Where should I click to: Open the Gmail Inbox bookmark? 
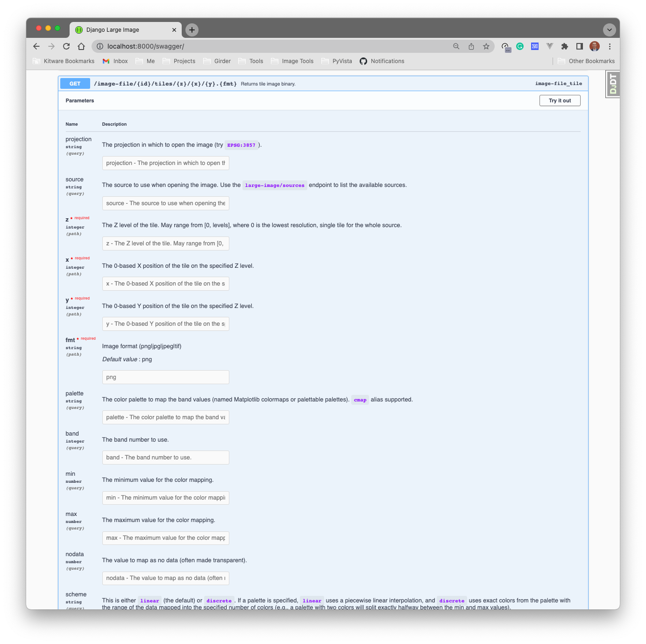(115, 61)
